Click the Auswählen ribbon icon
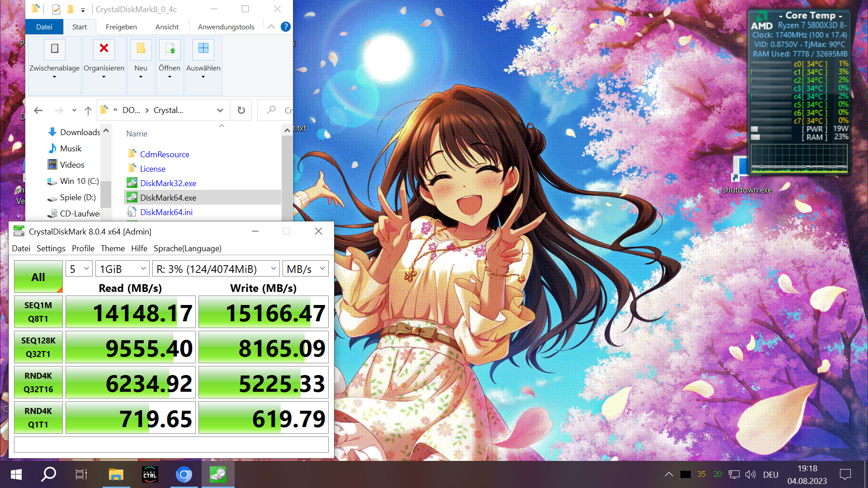This screenshot has height=488, width=868. 203,49
